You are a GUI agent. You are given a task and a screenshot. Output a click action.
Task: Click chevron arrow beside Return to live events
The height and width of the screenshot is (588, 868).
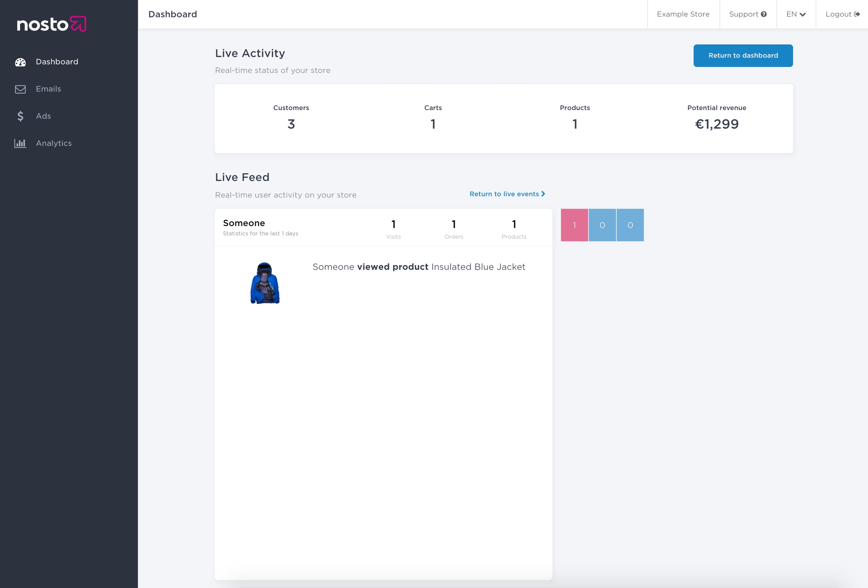(543, 194)
